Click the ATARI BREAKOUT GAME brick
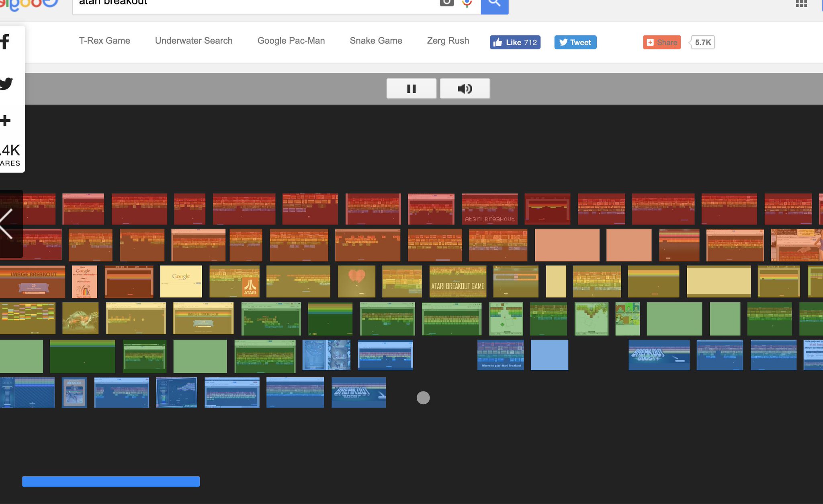823x504 pixels. pyautogui.click(x=458, y=281)
